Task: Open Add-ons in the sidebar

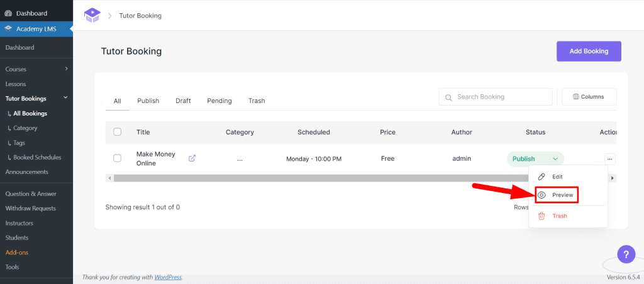Action: point(17,253)
